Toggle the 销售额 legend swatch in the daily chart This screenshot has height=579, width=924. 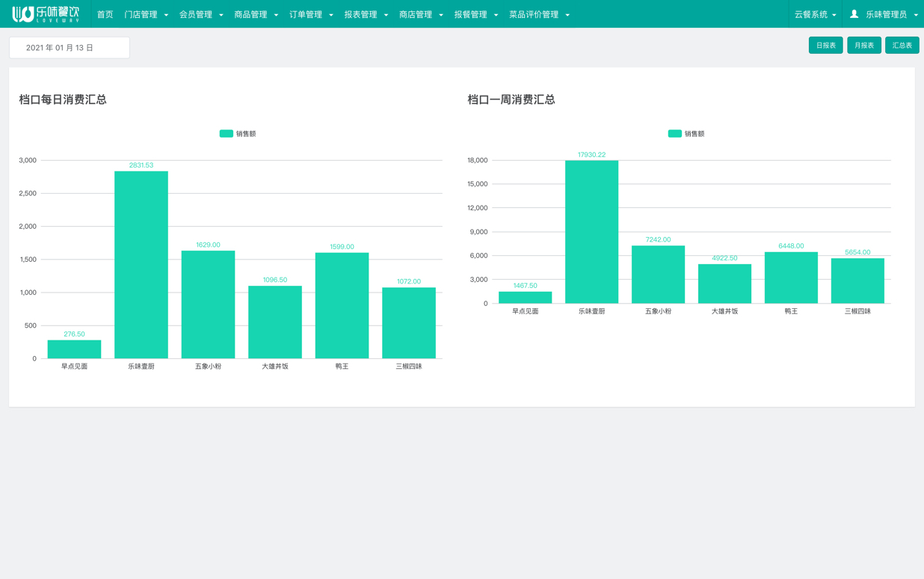pos(226,134)
